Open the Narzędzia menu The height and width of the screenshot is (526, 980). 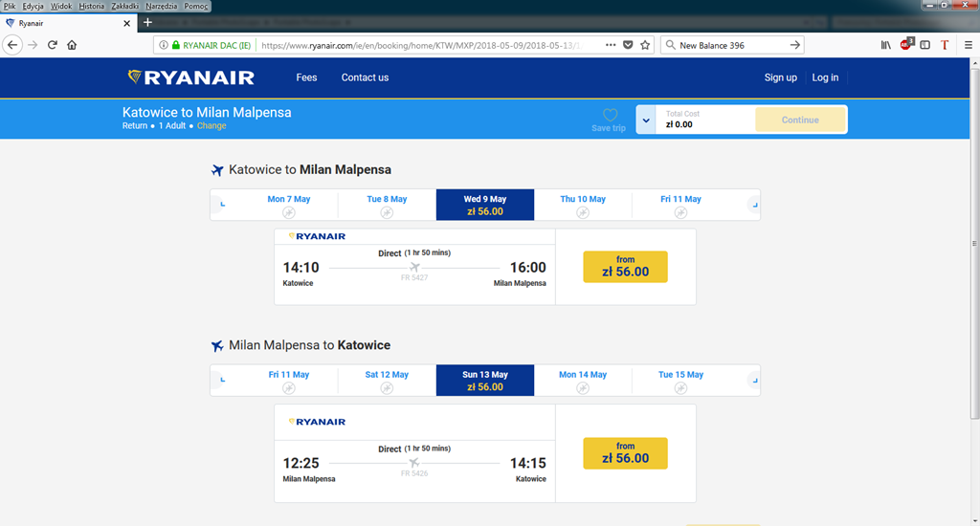(x=161, y=7)
